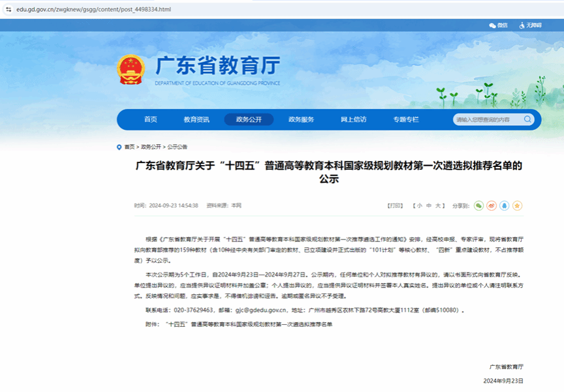
Task: Set font size to 中
Action: click(x=429, y=205)
